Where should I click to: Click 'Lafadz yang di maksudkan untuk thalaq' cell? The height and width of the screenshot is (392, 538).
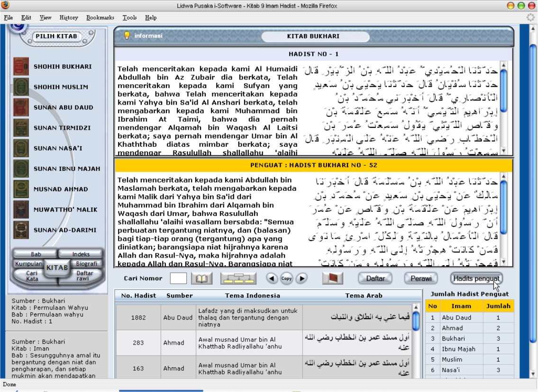249,318
